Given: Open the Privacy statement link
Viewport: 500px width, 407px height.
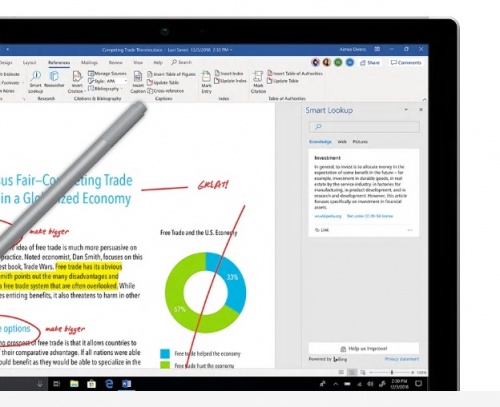Looking at the screenshot, I should coord(402,359).
